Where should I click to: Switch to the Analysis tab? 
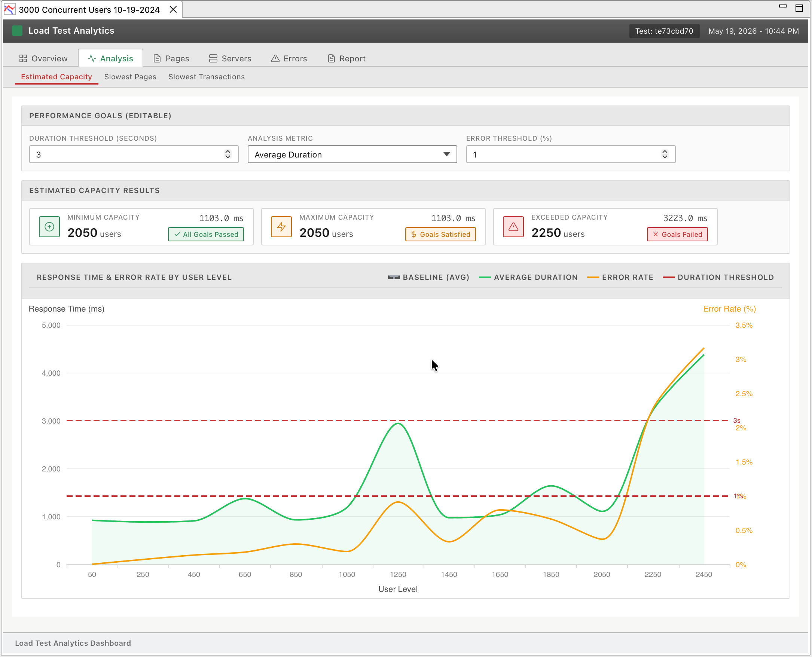click(x=110, y=58)
